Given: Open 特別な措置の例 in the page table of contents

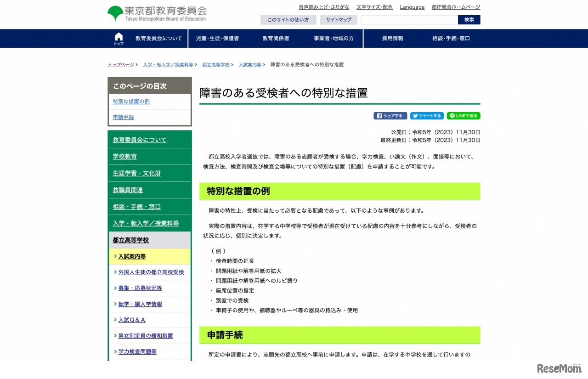Looking at the screenshot, I should pos(132,101).
